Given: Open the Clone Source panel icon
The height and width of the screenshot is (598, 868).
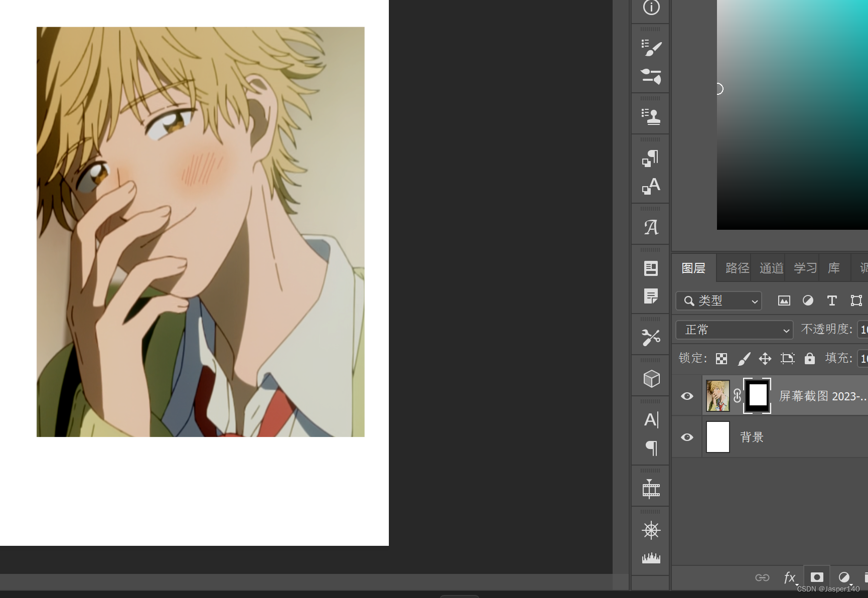Looking at the screenshot, I should tap(651, 116).
